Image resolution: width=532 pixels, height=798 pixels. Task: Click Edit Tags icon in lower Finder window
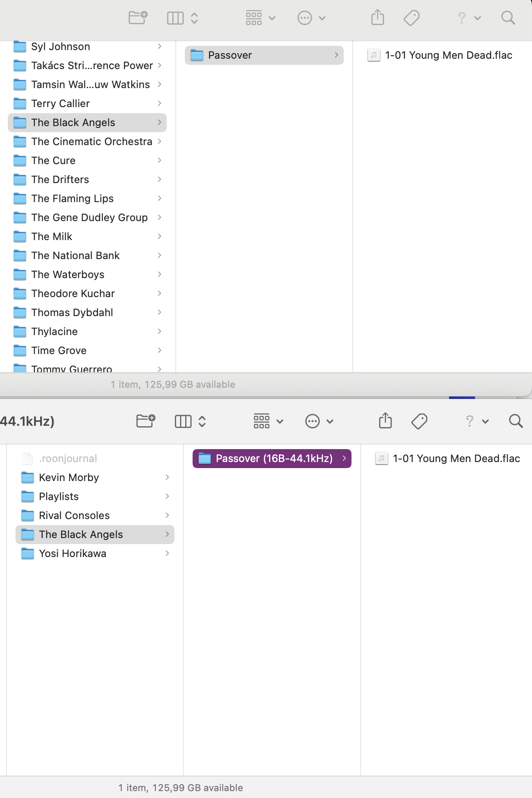point(419,421)
